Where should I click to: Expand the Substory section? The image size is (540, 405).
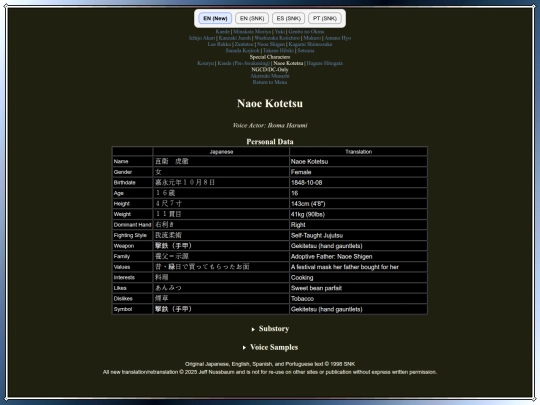pyautogui.click(x=270, y=329)
